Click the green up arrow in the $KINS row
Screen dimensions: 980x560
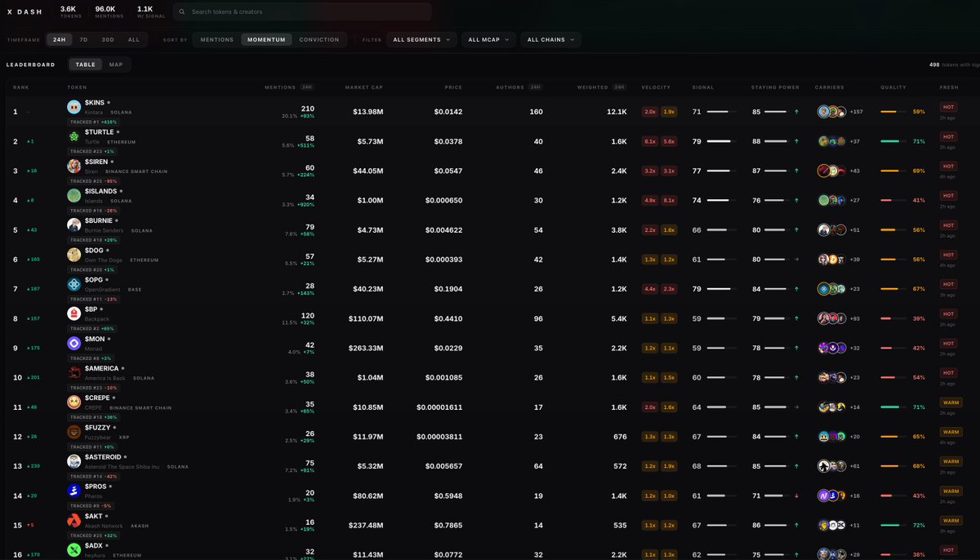click(796, 112)
